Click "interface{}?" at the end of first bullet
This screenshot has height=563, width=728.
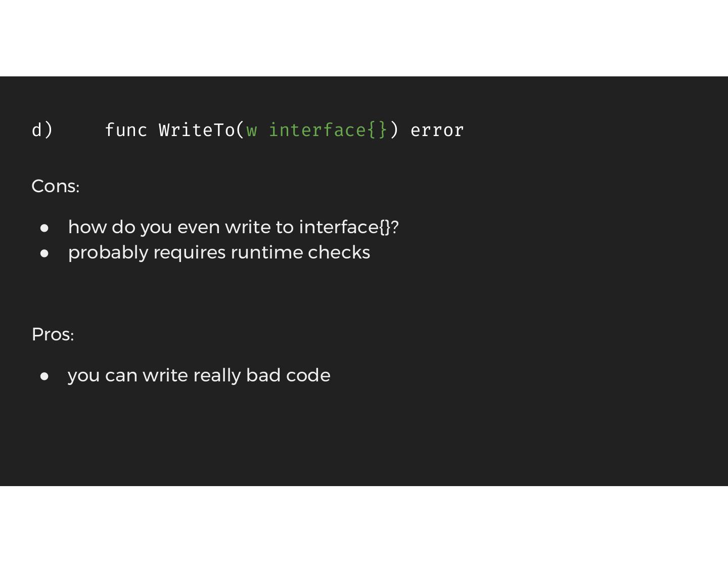pyautogui.click(x=349, y=227)
